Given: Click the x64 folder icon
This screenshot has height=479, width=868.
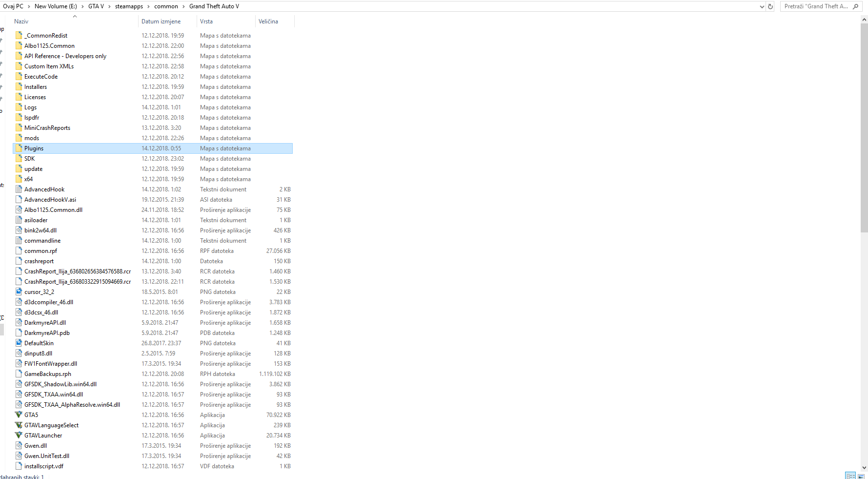Looking at the screenshot, I should click(x=19, y=179).
